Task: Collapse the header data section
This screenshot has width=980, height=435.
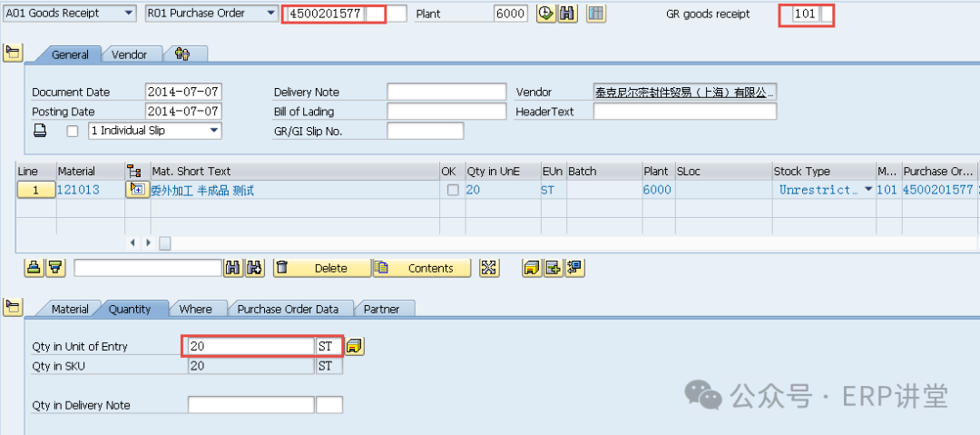Action: [x=13, y=53]
